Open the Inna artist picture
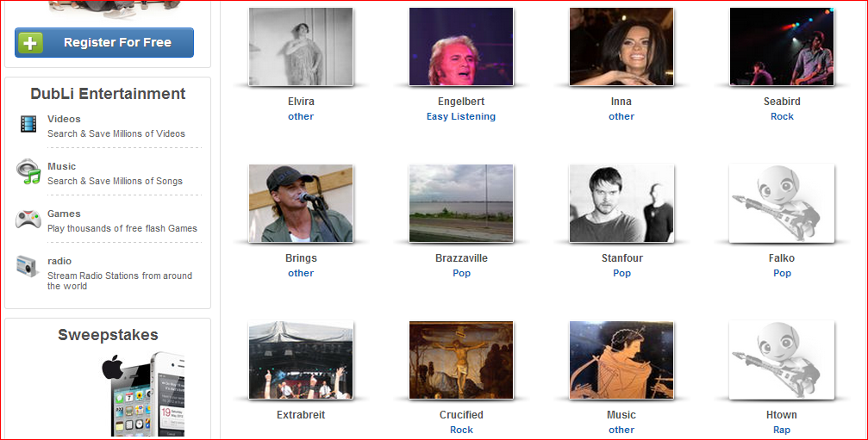Screen dimensions: 868x440 (x=621, y=47)
